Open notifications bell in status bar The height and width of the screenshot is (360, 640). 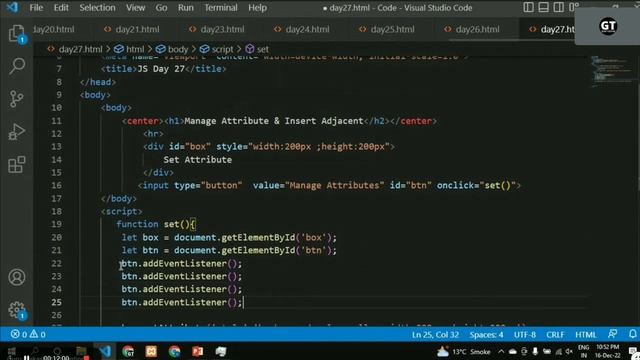pyautogui.click(x=633, y=334)
